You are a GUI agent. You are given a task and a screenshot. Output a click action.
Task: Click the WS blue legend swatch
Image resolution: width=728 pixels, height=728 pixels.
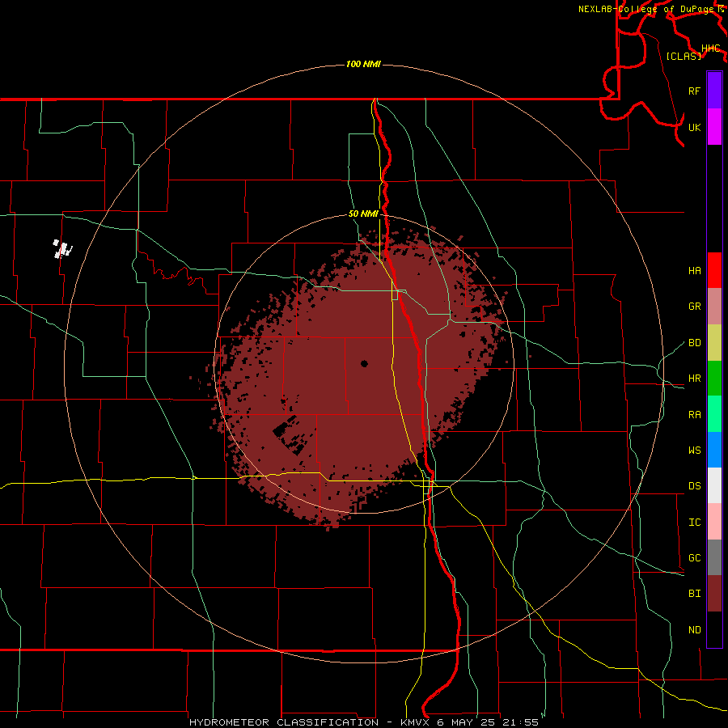click(714, 450)
